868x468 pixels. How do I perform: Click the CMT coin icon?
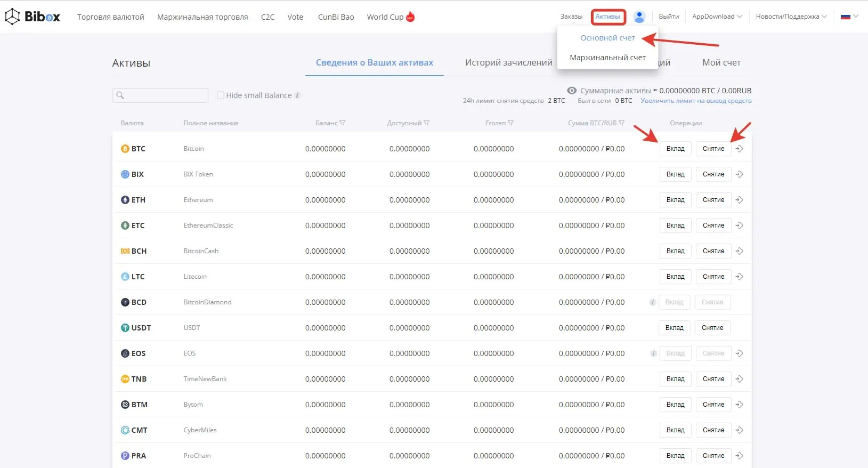[x=125, y=430]
